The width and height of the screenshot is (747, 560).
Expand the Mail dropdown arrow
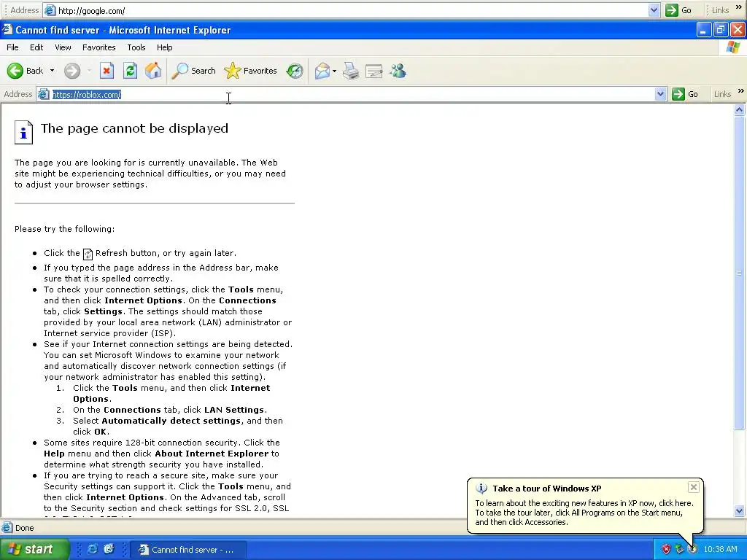pyautogui.click(x=334, y=71)
